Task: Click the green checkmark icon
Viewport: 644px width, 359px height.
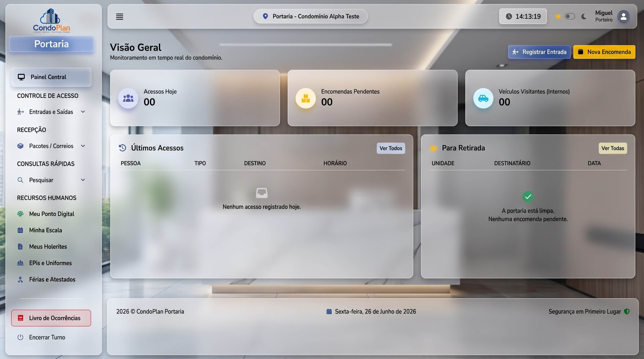Action: 528,197
